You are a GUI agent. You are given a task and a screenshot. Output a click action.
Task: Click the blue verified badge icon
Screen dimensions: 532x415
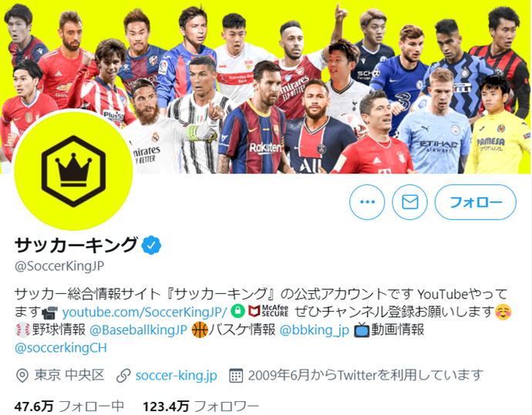click(x=151, y=245)
